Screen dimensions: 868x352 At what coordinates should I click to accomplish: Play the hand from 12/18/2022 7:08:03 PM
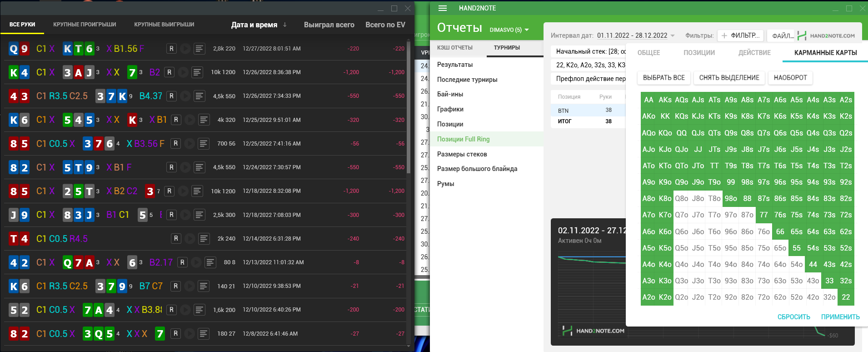[x=185, y=215]
